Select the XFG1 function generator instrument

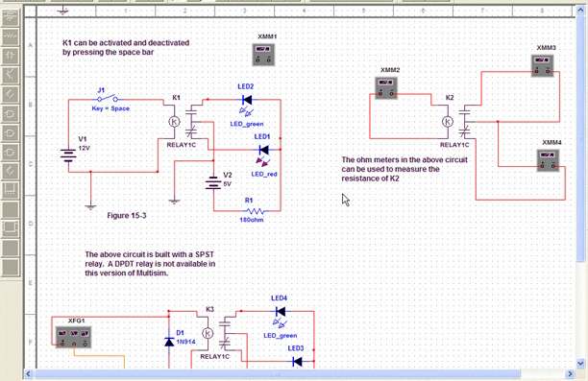73,337
